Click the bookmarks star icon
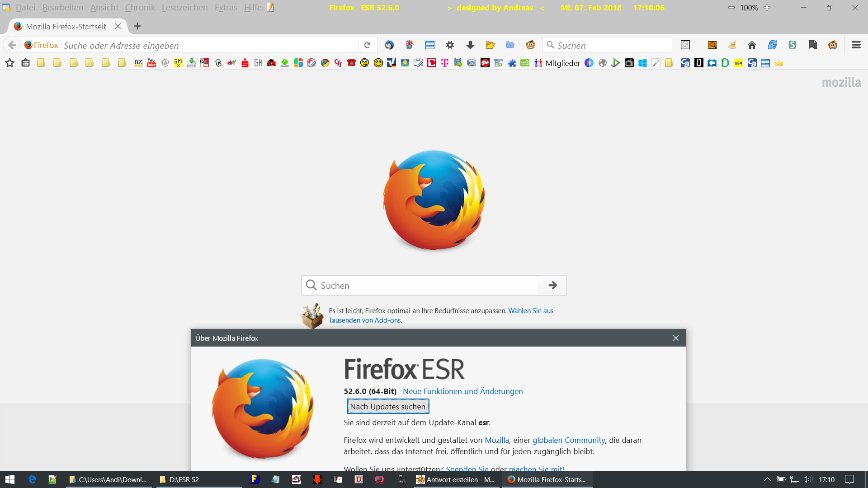This screenshot has height=488, width=868. tap(9, 63)
